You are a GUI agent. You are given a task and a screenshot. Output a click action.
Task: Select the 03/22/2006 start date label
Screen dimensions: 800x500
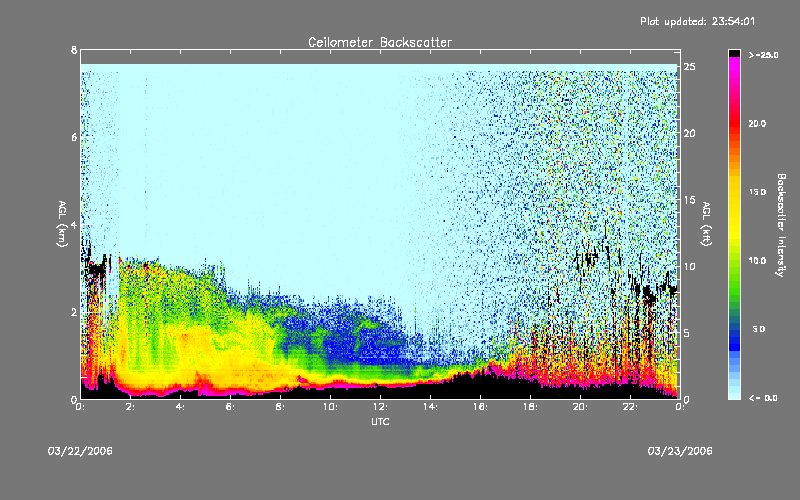[80, 451]
